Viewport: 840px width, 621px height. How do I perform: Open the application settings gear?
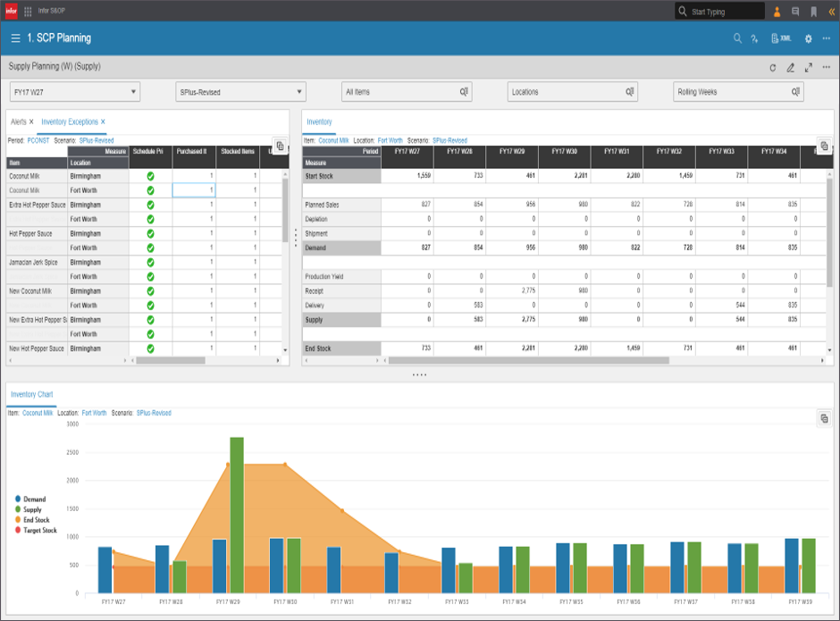pos(808,39)
